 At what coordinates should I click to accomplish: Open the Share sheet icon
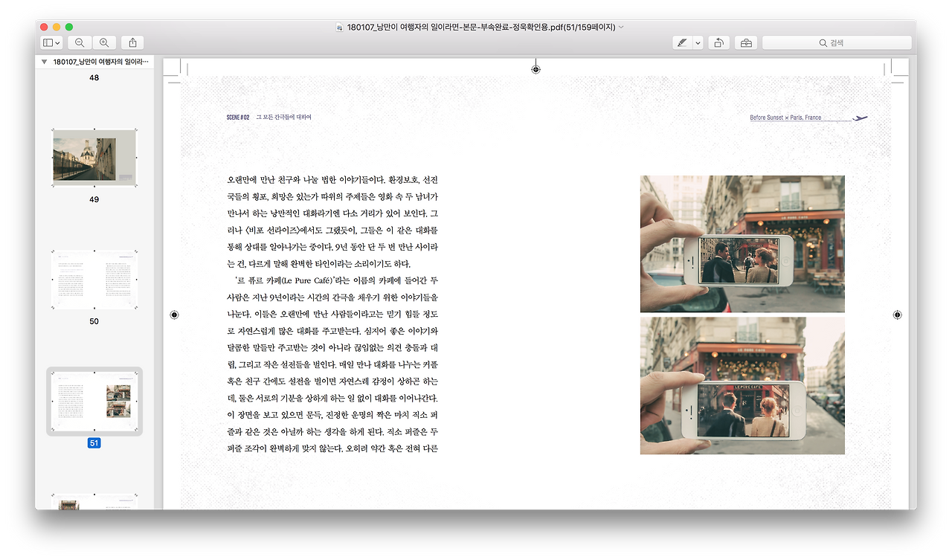(x=132, y=42)
